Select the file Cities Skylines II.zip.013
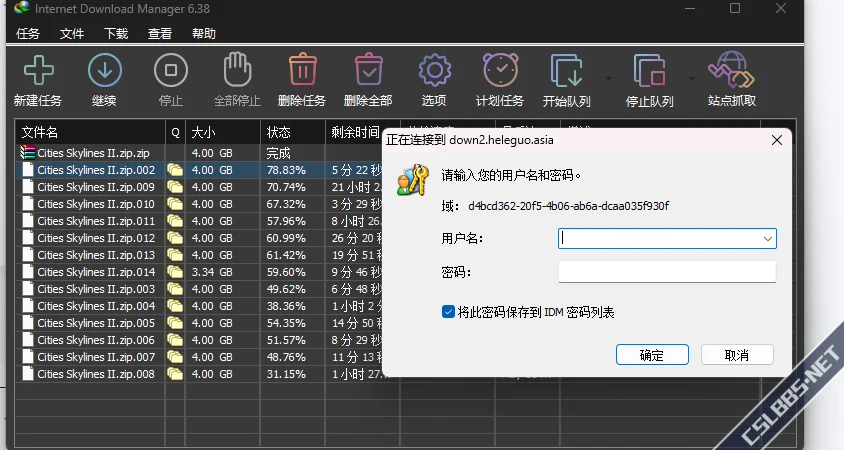Image resolution: width=844 pixels, height=450 pixels. [x=96, y=255]
